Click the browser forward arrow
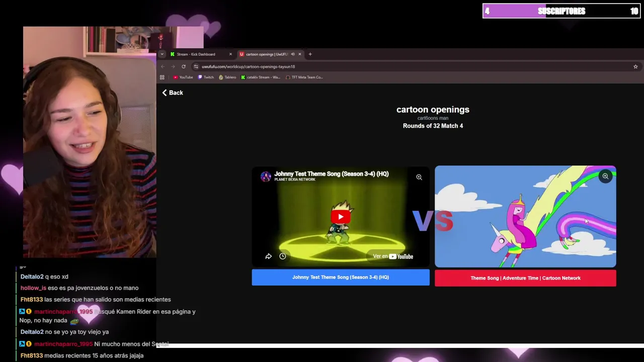The height and width of the screenshot is (362, 644). click(173, 66)
